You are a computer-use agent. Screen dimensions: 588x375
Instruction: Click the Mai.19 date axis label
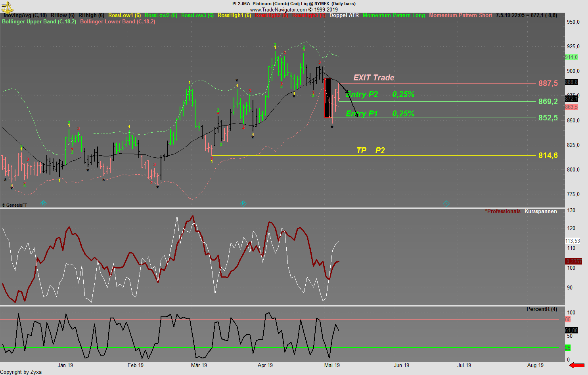tap(332, 365)
